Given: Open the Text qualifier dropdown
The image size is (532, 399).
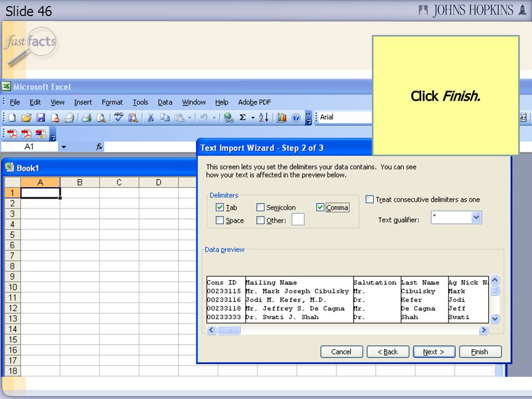Looking at the screenshot, I should click(x=476, y=217).
